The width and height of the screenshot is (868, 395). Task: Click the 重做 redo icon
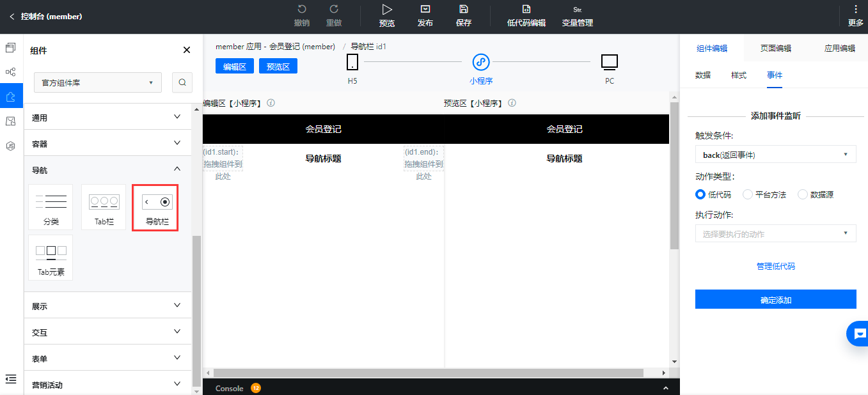click(x=334, y=10)
